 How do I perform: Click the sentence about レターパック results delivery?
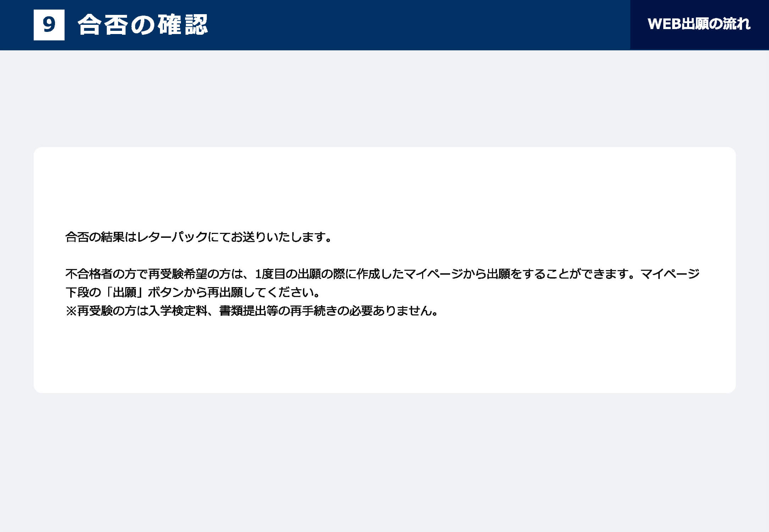point(199,237)
